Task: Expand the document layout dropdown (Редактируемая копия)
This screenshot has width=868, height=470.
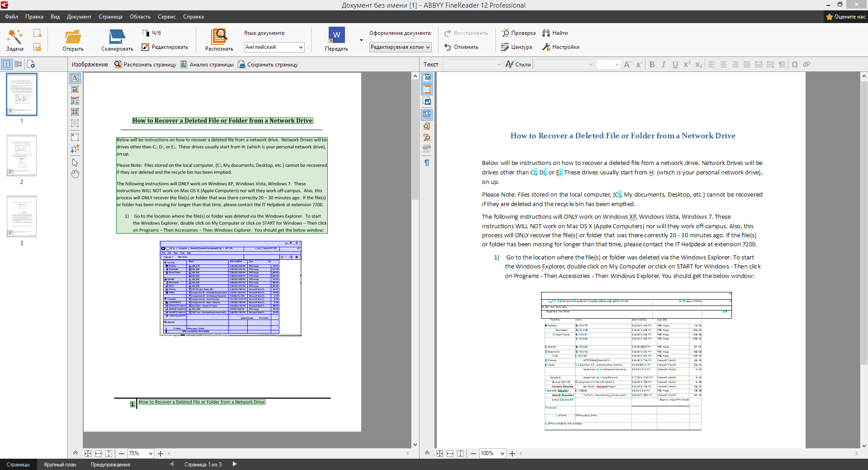Action: pyautogui.click(x=400, y=47)
